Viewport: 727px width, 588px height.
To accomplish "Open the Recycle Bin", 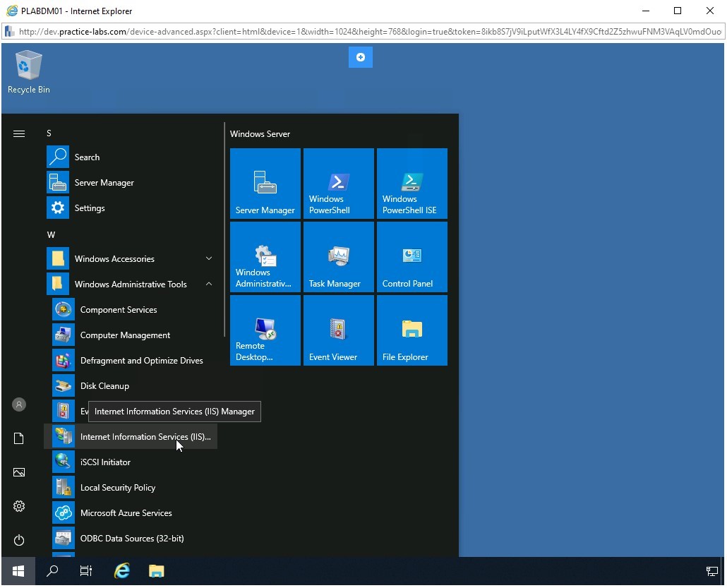I will 28,67.
